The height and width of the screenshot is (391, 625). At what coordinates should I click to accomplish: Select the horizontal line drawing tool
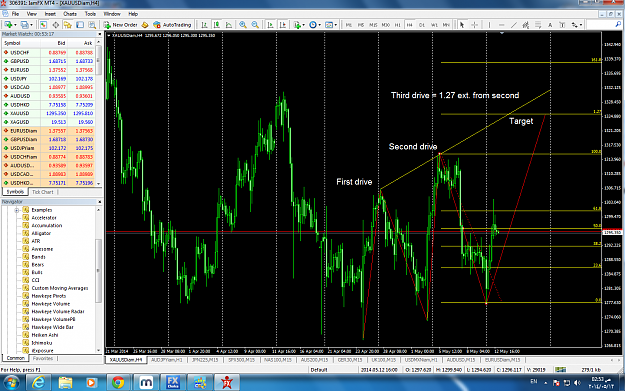(x=502, y=25)
